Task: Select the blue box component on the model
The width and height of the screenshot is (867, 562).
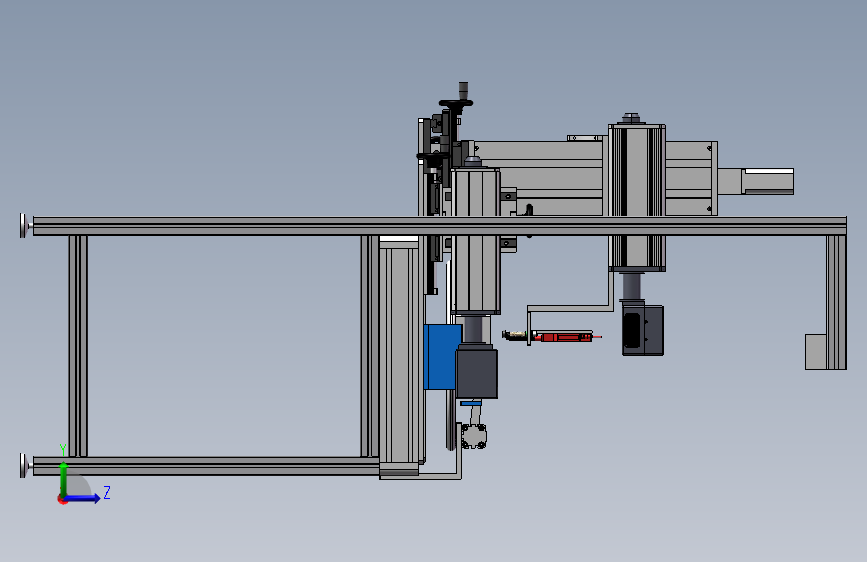Action: [441, 357]
